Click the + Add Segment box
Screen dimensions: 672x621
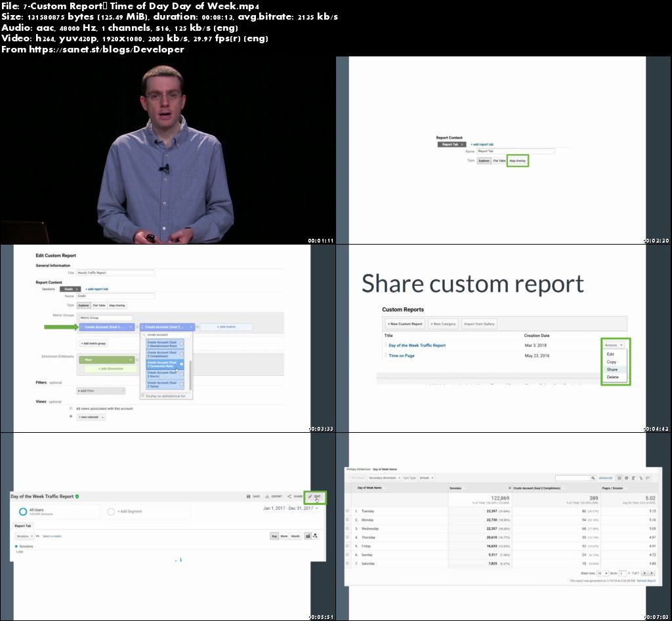(x=147, y=511)
